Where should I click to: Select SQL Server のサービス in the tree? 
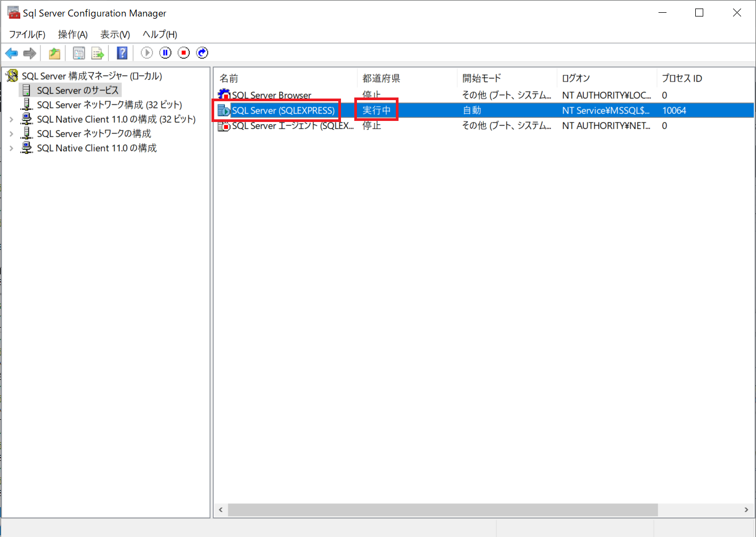[78, 90]
